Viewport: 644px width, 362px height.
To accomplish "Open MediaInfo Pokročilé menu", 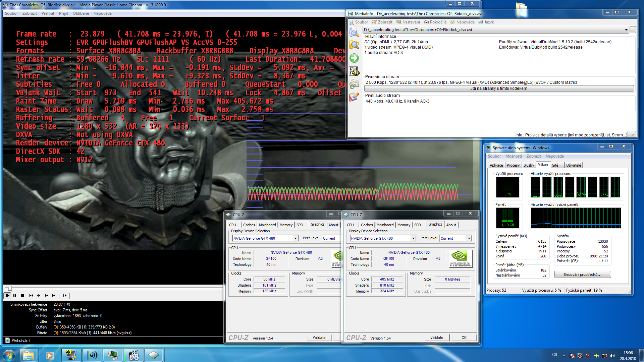I will [x=435, y=22].
